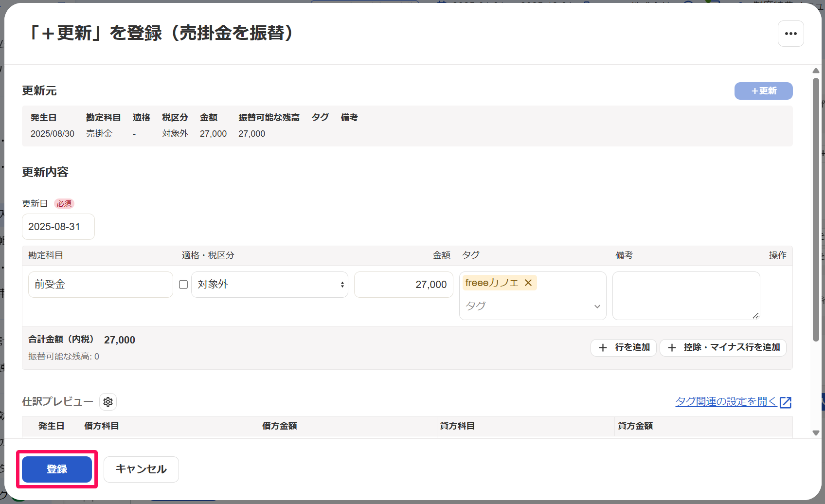The width and height of the screenshot is (825, 504).
Task: Click the 売掛金 source account text
Action: (x=99, y=134)
